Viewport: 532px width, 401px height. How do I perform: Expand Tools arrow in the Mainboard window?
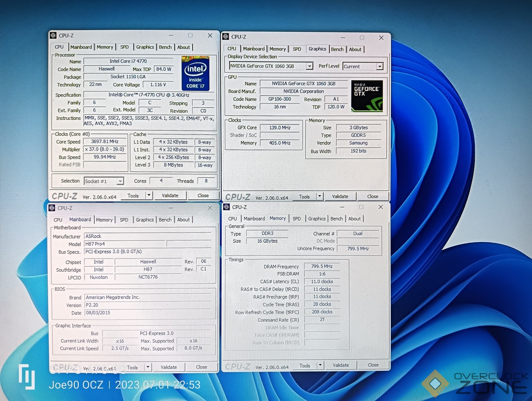coord(148,367)
